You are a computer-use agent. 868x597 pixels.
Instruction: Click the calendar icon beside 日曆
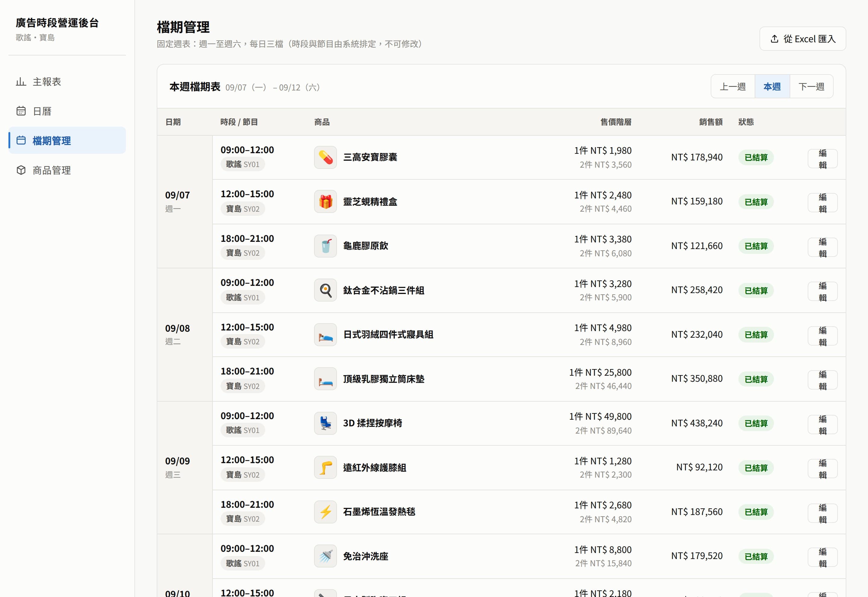21,111
